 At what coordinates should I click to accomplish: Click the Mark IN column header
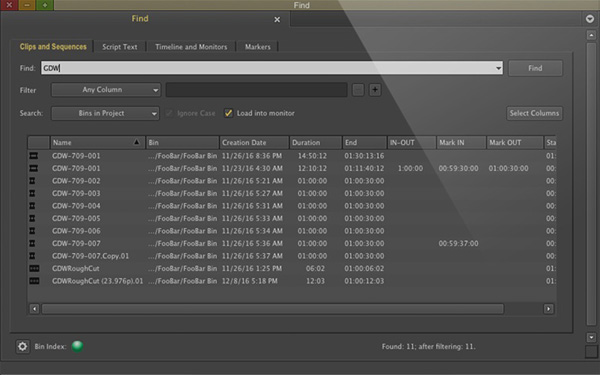[461, 142]
